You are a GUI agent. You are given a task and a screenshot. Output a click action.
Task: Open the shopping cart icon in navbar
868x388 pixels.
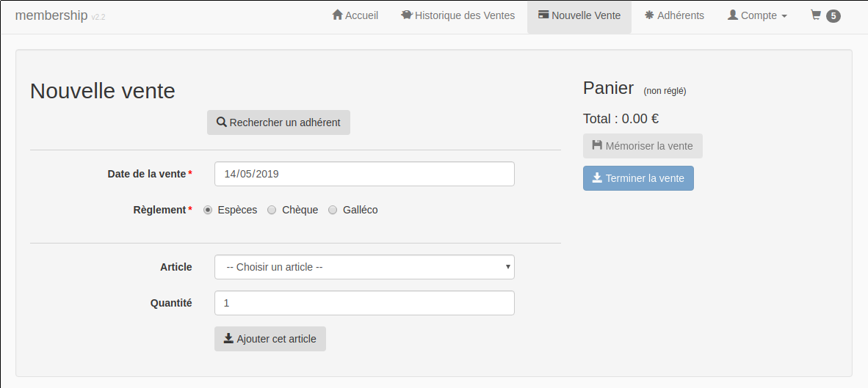pyautogui.click(x=816, y=15)
